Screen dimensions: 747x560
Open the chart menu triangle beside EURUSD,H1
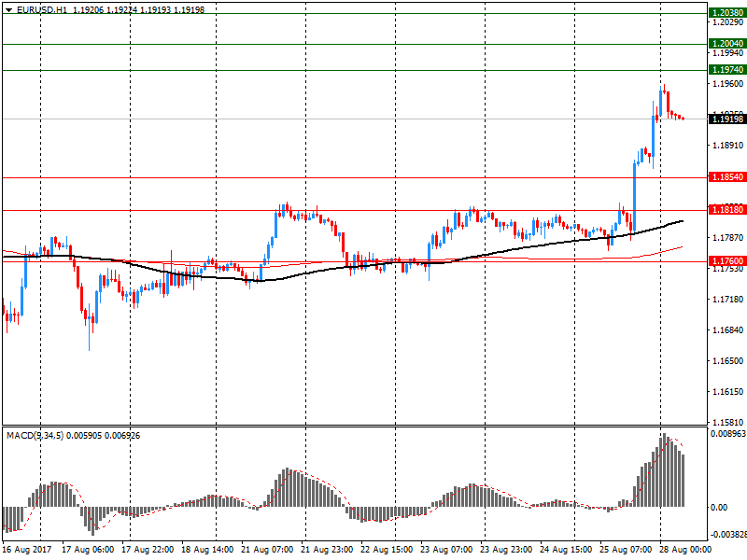pyautogui.click(x=8, y=10)
